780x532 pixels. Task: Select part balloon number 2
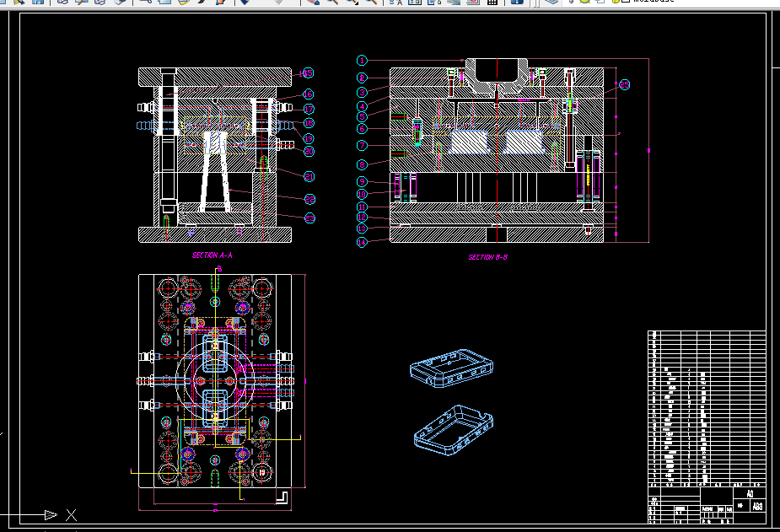coord(362,78)
